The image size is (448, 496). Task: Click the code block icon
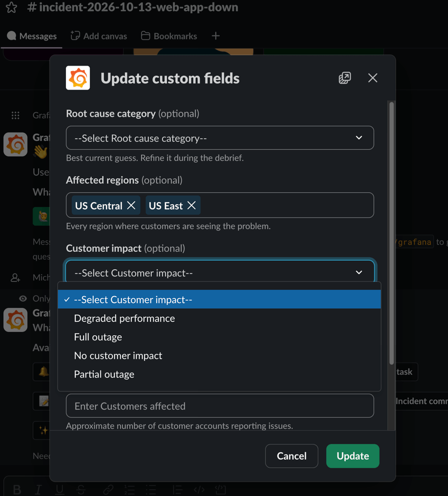pyautogui.click(x=221, y=490)
